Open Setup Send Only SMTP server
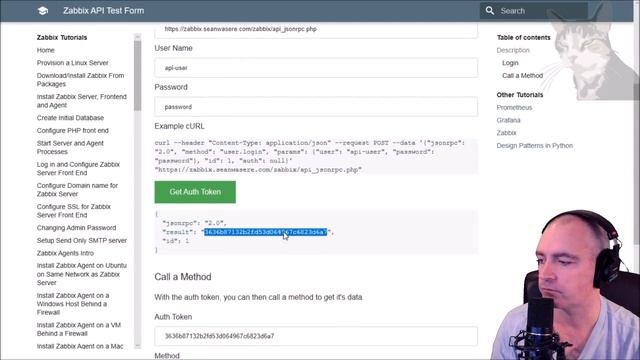Image resolution: width=640 pixels, height=360 pixels. click(82, 240)
